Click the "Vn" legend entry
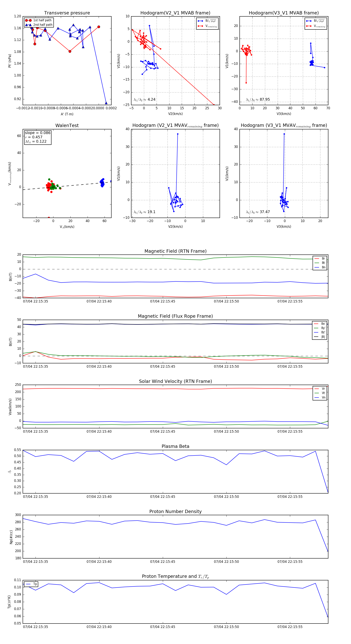This screenshot has width=351, height=644. [320, 398]
